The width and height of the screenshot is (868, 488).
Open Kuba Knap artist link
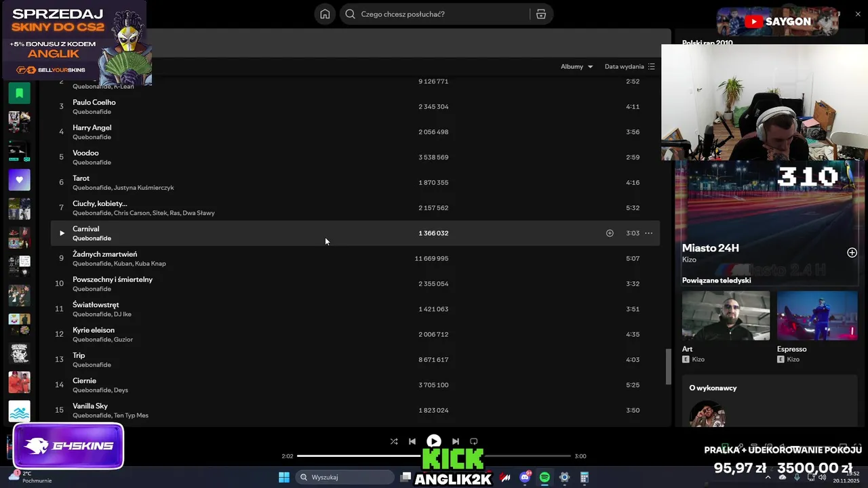tap(151, 264)
